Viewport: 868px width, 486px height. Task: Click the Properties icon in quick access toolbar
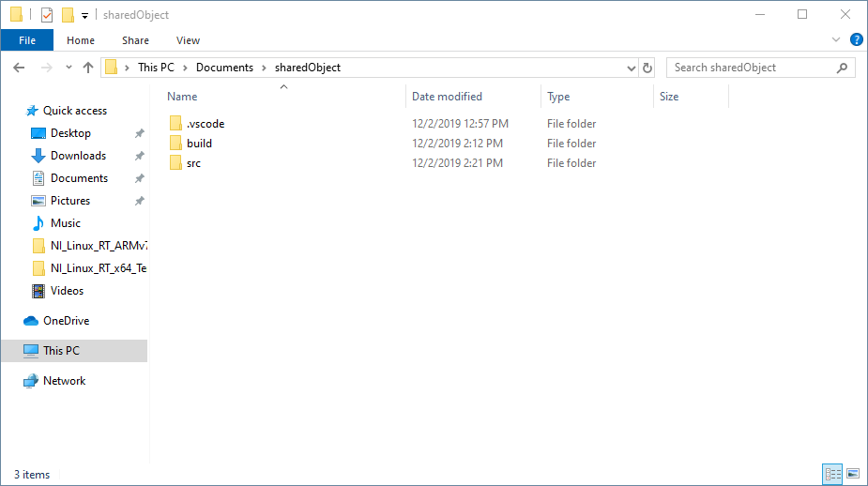(47, 15)
